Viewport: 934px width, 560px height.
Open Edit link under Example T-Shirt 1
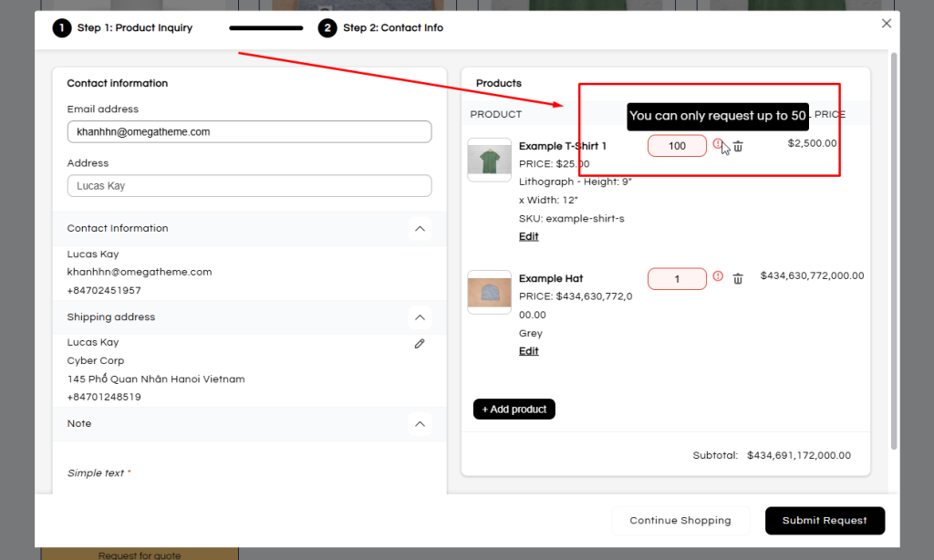coord(528,235)
